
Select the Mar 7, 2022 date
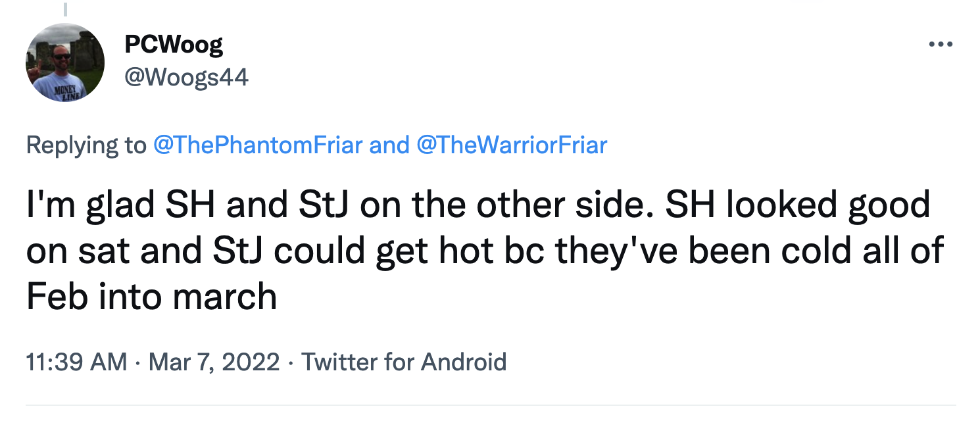point(214,362)
